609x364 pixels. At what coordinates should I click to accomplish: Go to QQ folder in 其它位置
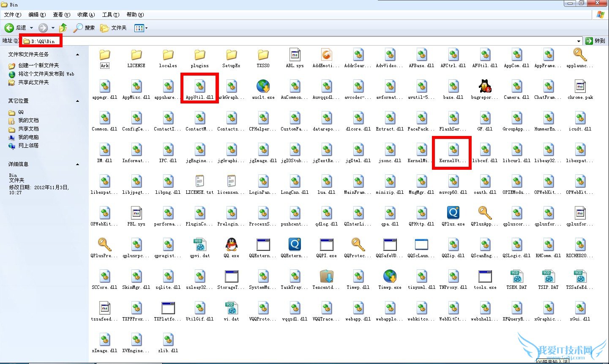21,112
